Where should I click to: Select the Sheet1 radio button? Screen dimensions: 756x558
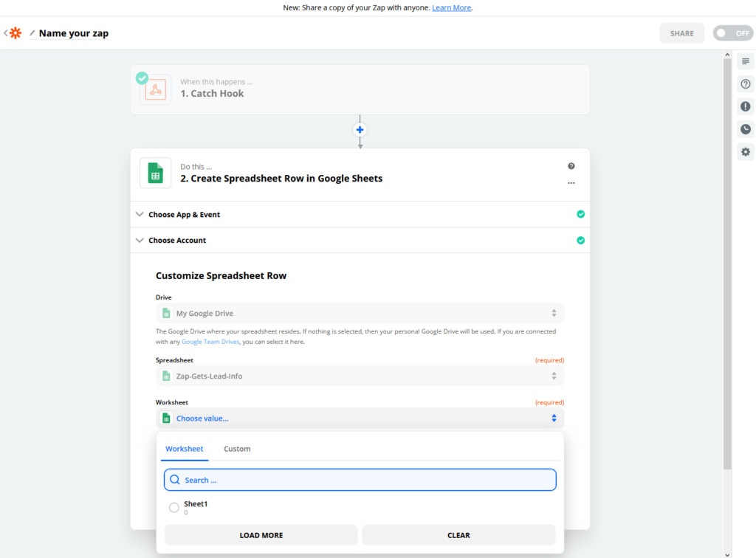(x=174, y=507)
